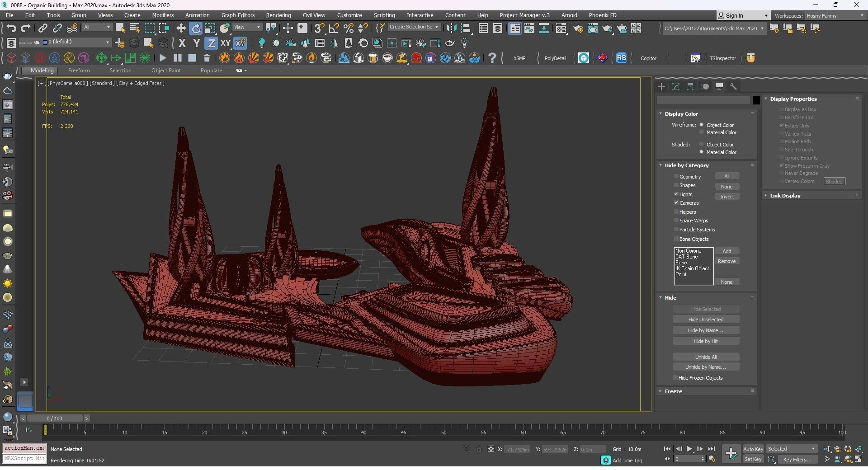Viewport: 868px width, 470px height.
Task: Expand the Link Display rollout
Action: (785, 196)
